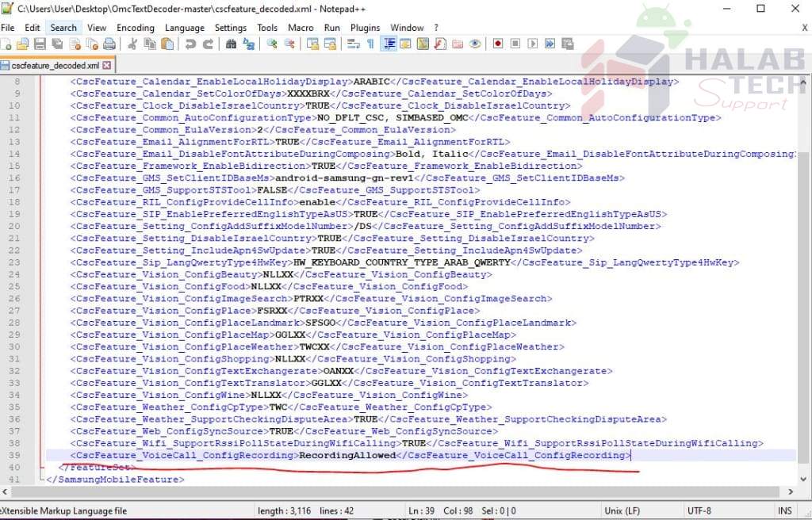The image size is (812, 520).
Task: Click the UTF-8 encoding status field
Action: click(699, 510)
